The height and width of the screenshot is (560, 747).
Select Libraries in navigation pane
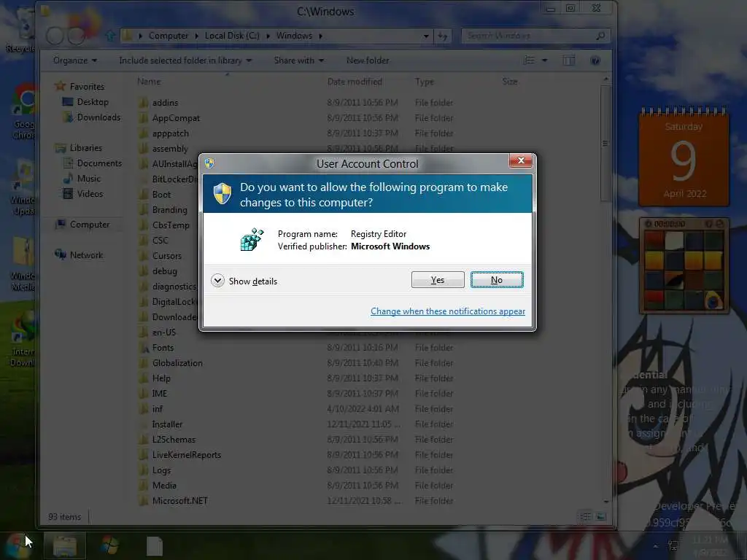[86, 147]
